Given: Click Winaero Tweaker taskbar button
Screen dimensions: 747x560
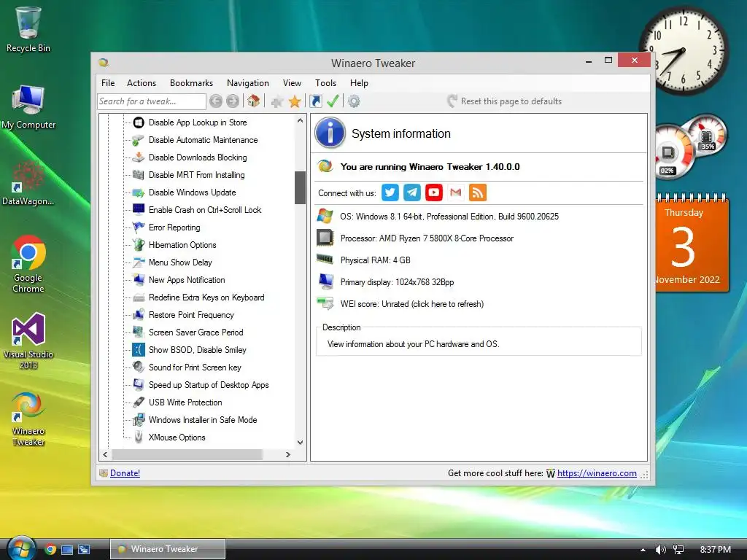Looking at the screenshot, I should [168, 549].
